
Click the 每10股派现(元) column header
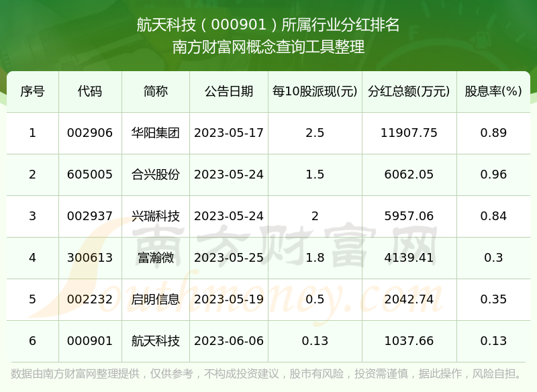tap(315, 91)
